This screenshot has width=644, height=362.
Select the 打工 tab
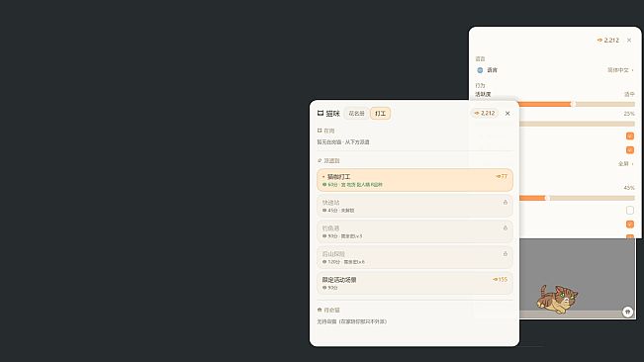[x=380, y=114]
